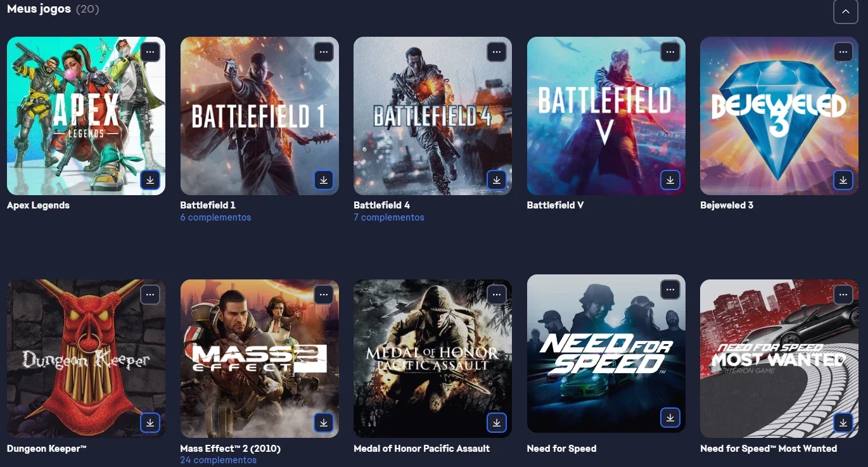
Task: Open the three-dot menu on Bejeweled 3
Action: pyautogui.click(x=843, y=52)
